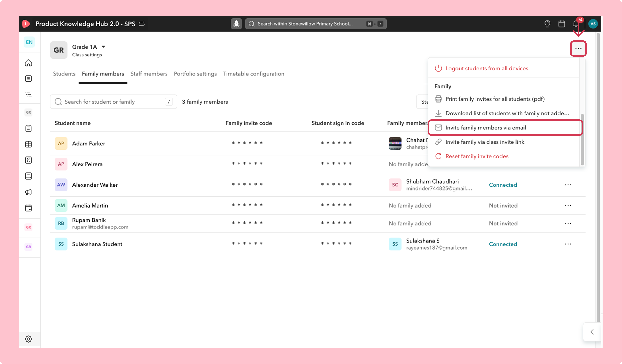The image size is (622, 364).
Task: Open the calendar icon in top bar
Action: pyautogui.click(x=562, y=24)
